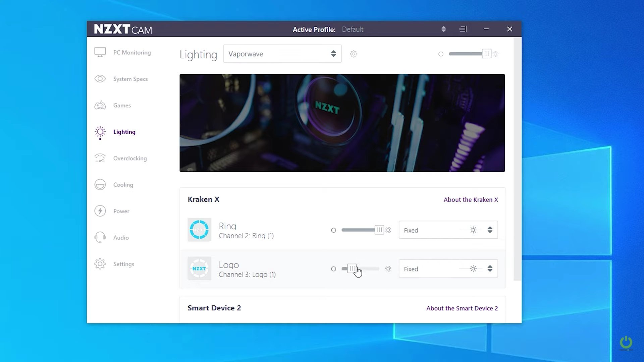The width and height of the screenshot is (644, 362).
Task: Click the Power lightning bolt icon
Action: pyautogui.click(x=100, y=211)
